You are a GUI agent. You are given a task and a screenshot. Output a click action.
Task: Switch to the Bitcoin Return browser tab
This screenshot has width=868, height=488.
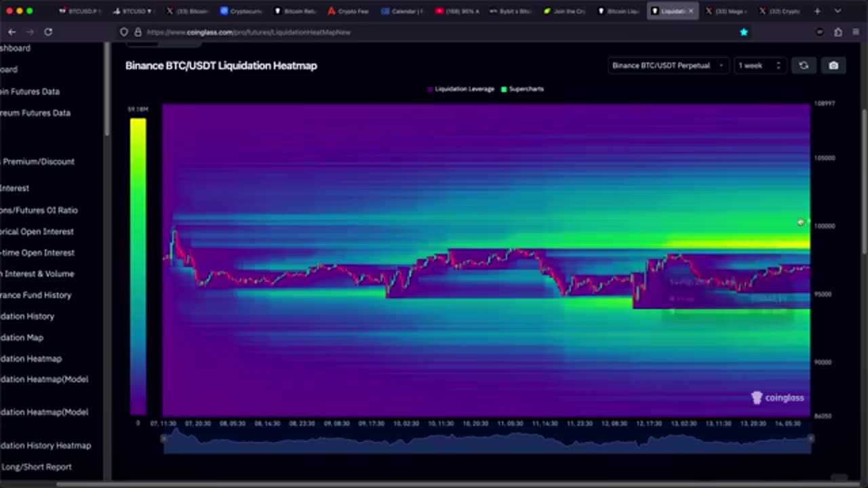(296, 11)
